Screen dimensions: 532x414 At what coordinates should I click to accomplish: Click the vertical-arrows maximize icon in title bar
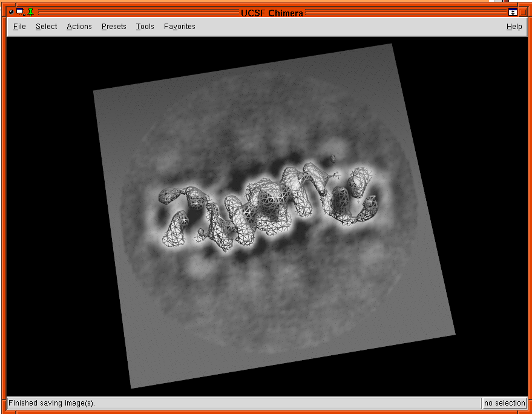click(513, 13)
